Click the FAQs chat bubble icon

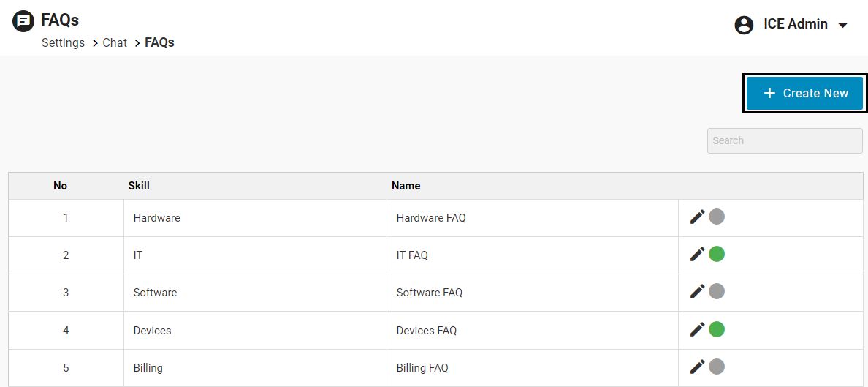[23, 21]
